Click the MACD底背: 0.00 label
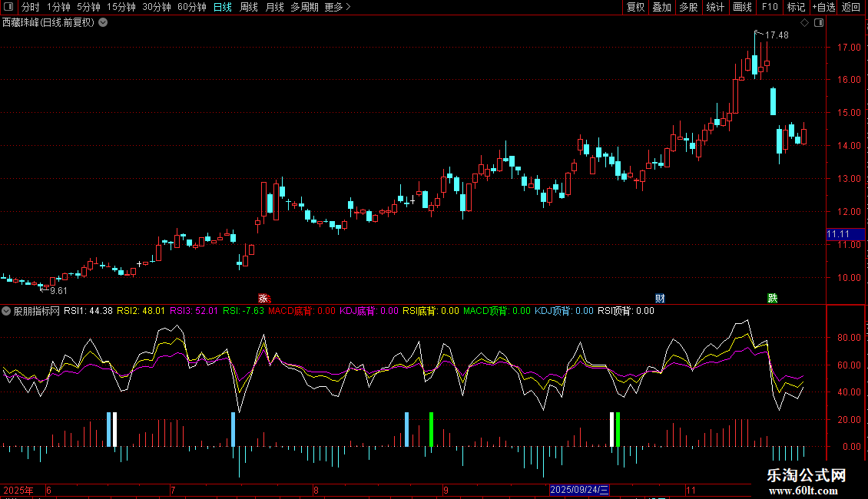The height and width of the screenshot is (499, 868). pyautogui.click(x=302, y=311)
